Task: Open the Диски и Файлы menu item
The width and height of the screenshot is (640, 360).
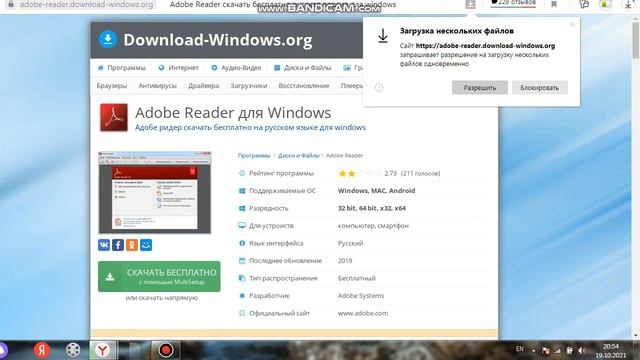Action: (302, 68)
